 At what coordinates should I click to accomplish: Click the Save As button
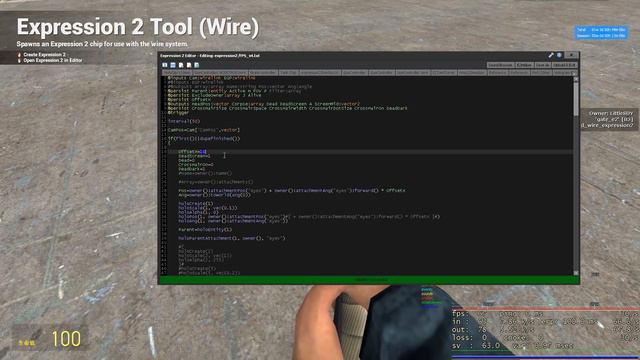pyautogui.click(x=543, y=65)
